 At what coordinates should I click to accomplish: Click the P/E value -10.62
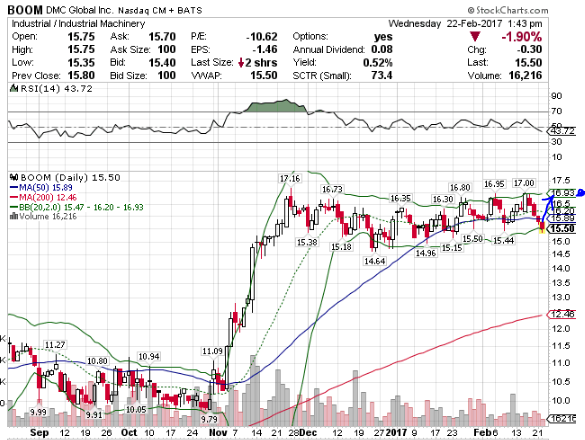point(262,37)
